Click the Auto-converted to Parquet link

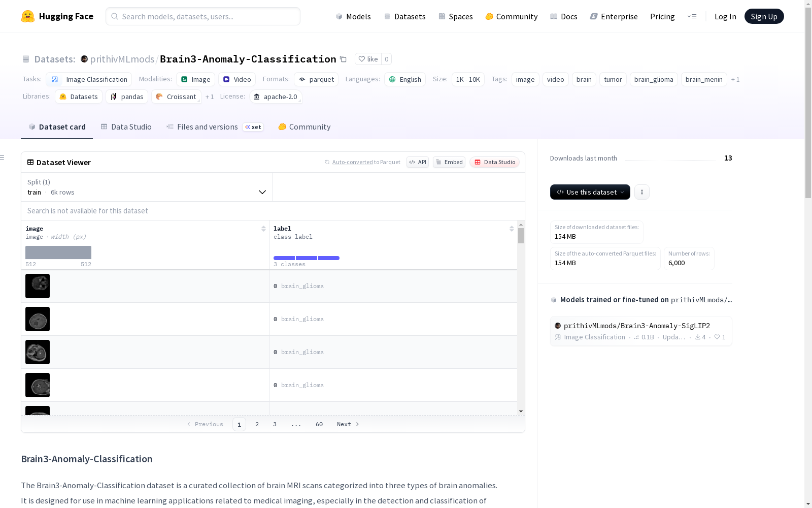[366, 162]
